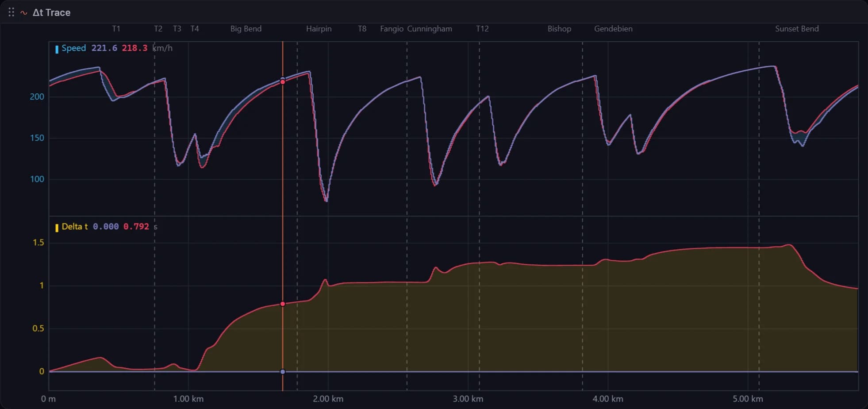Viewport: 868px width, 409px height.
Task: Click the 0 m distance axis label
Action: tap(49, 399)
